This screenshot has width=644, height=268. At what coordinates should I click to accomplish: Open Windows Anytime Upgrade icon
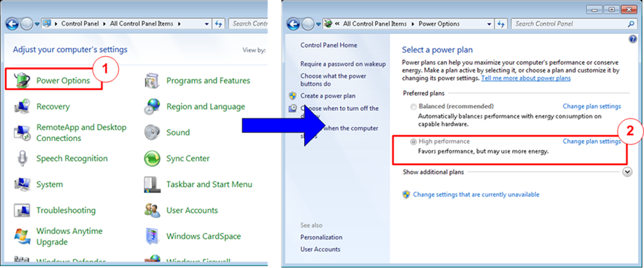21,236
